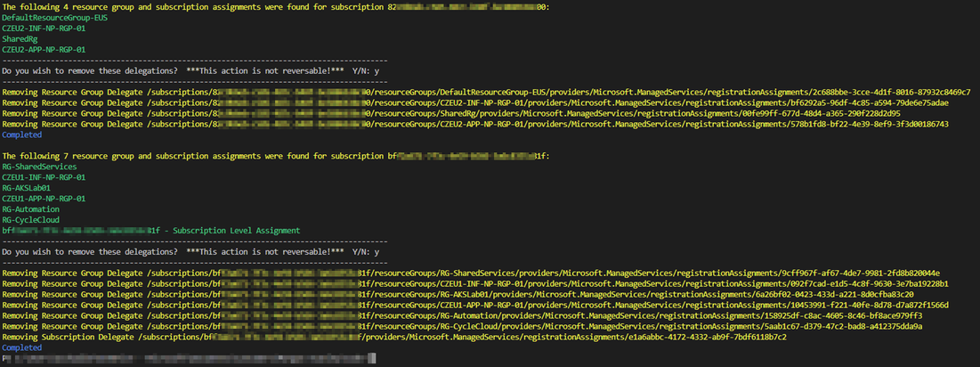Click the removal line ending 10453991-f221-40fe-8d78-d7a872f1566d
Viewport: 980px width, 367px height.
point(475,306)
